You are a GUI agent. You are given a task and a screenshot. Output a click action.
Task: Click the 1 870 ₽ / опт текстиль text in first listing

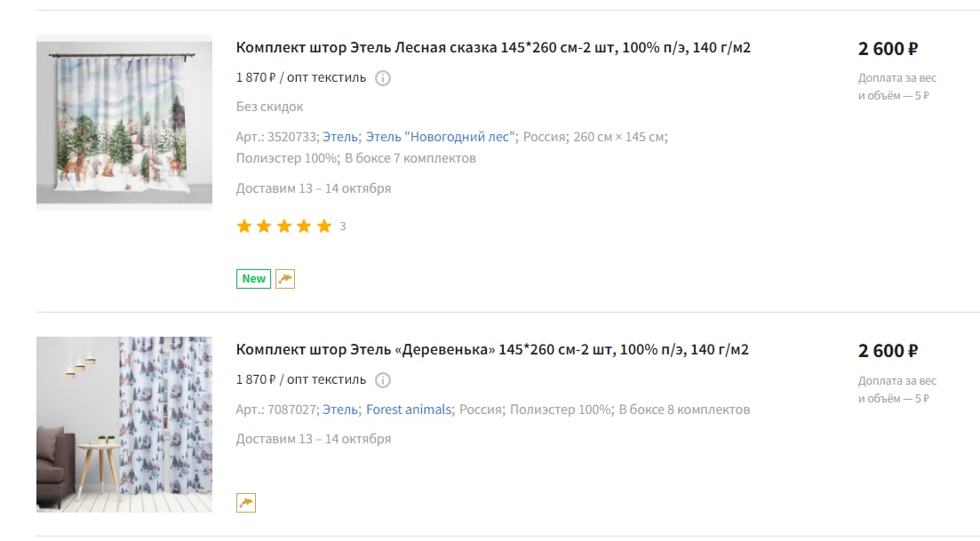tap(300, 78)
